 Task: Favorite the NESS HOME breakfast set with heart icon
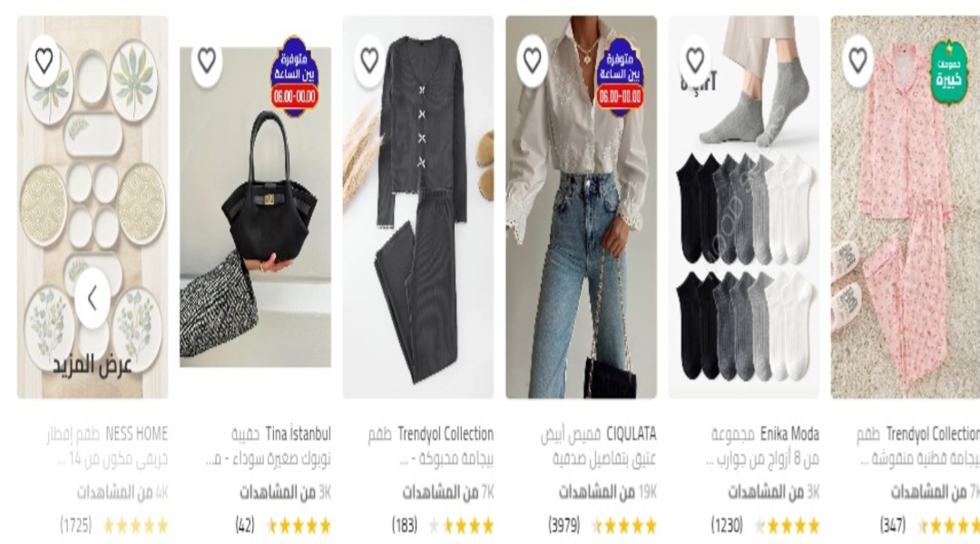pyautogui.click(x=44, y=61)
